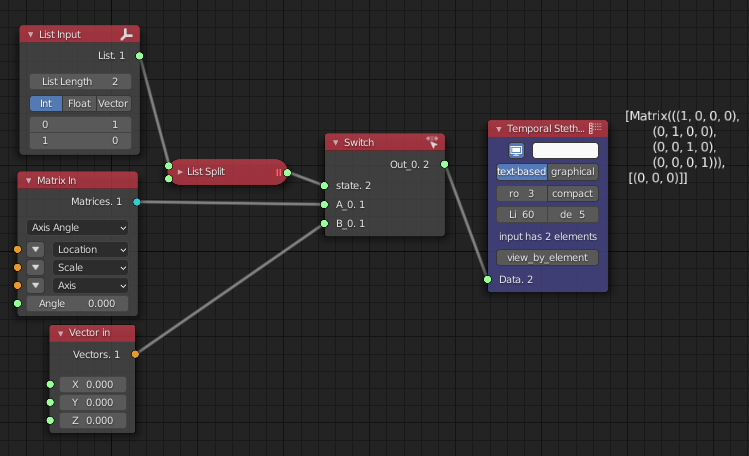Click the 'input has 2 elements' text
The width and height of the screenshot is (749, 456).
pos(547,236)
